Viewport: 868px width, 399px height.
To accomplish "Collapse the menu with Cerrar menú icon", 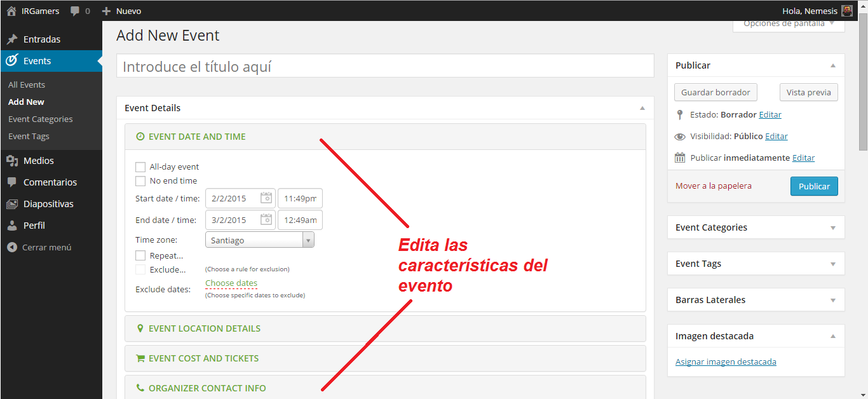I will 12,247.
